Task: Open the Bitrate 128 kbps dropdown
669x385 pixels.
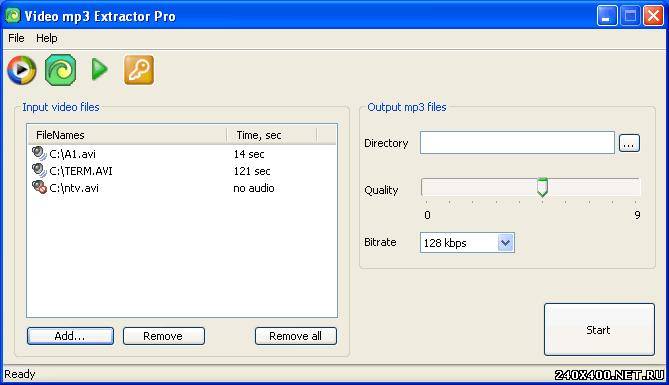Action: click(467, 243)
